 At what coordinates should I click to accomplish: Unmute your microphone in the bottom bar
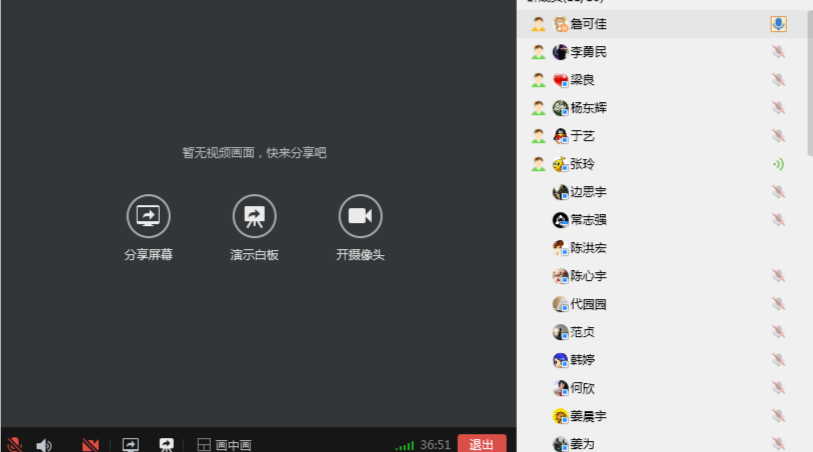pos(14,445)
